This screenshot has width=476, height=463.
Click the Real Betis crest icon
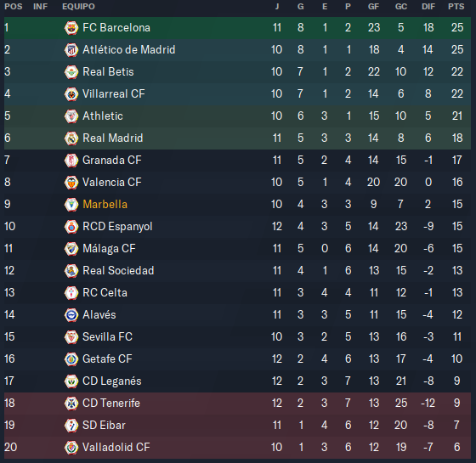point(71,72)
